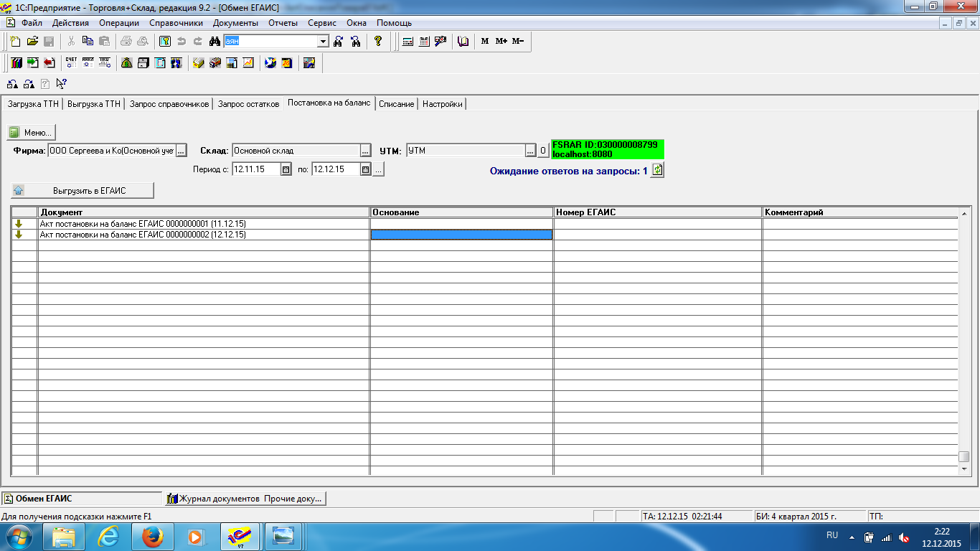Click the M+ memory add button
Screen dimensions: 980x551
pos(501,42)
